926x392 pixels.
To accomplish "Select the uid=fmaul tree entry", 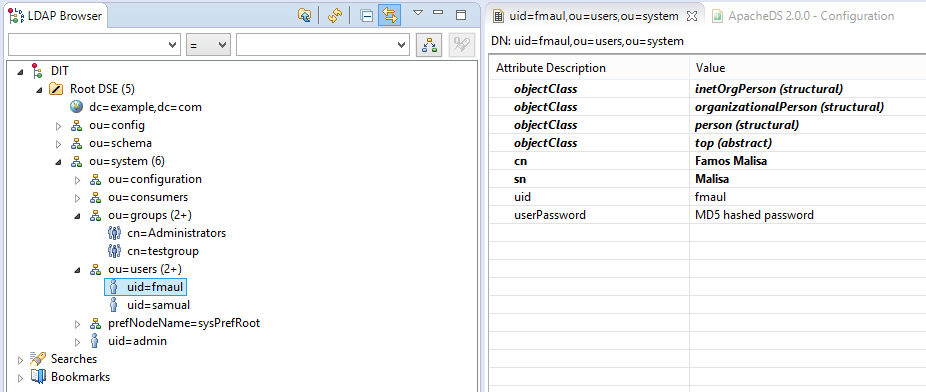I will [x=155, y=288].
